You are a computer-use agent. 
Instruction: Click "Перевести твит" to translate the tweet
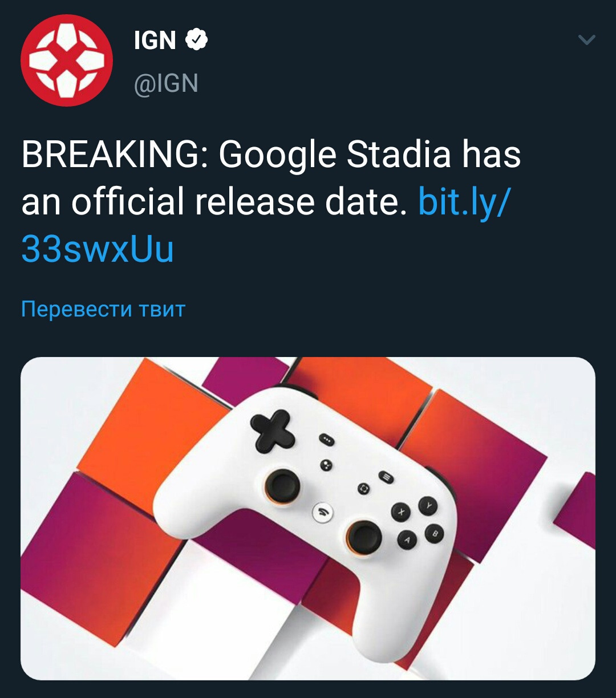(103, 309)
